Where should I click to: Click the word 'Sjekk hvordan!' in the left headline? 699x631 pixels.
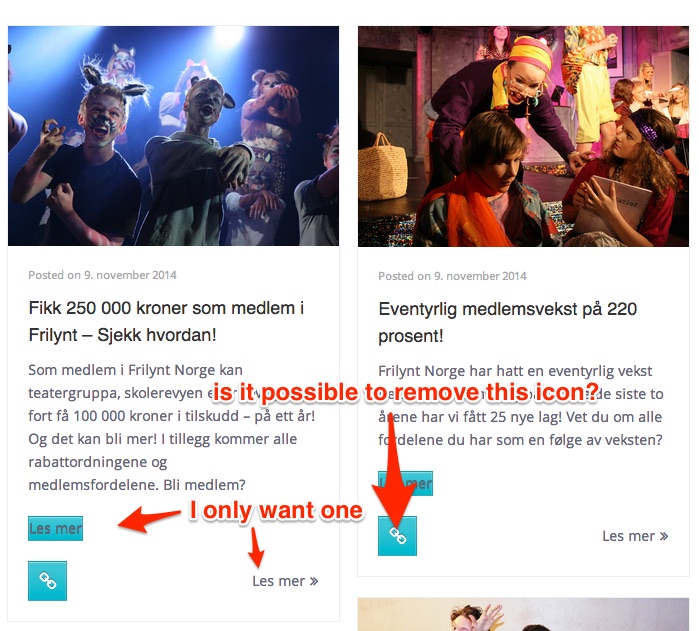[x=157, y=335]
